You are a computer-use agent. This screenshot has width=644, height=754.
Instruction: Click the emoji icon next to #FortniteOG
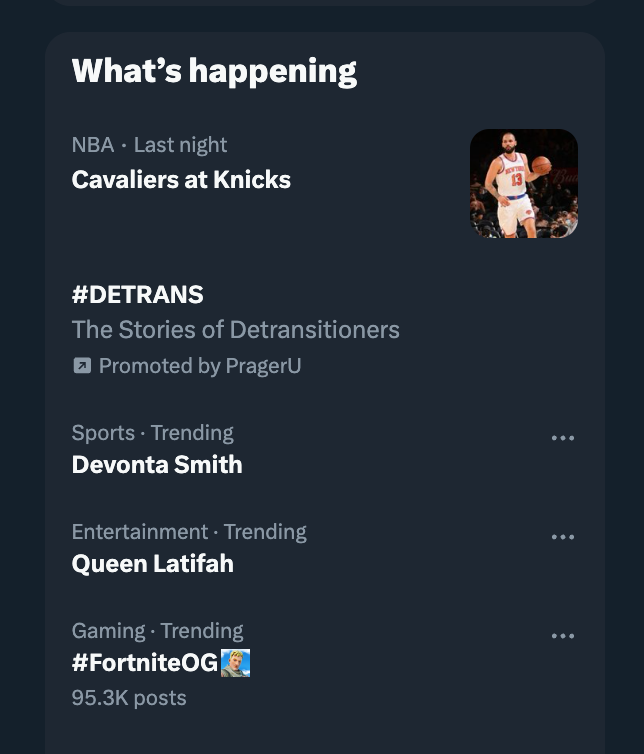[235, 663]
